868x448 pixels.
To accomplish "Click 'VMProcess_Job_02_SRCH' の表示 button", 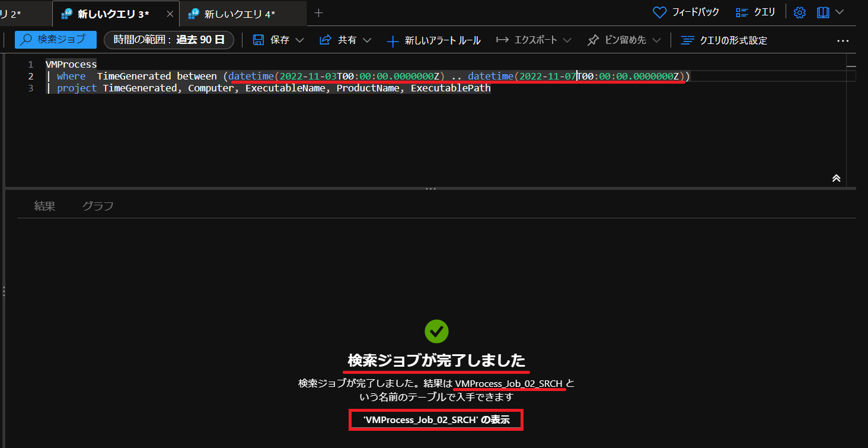I will pyautogui.click(x=436, y=420).
